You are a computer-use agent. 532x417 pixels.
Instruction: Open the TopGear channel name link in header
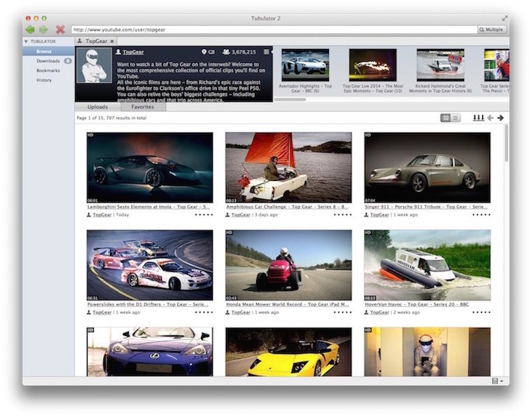133,52
